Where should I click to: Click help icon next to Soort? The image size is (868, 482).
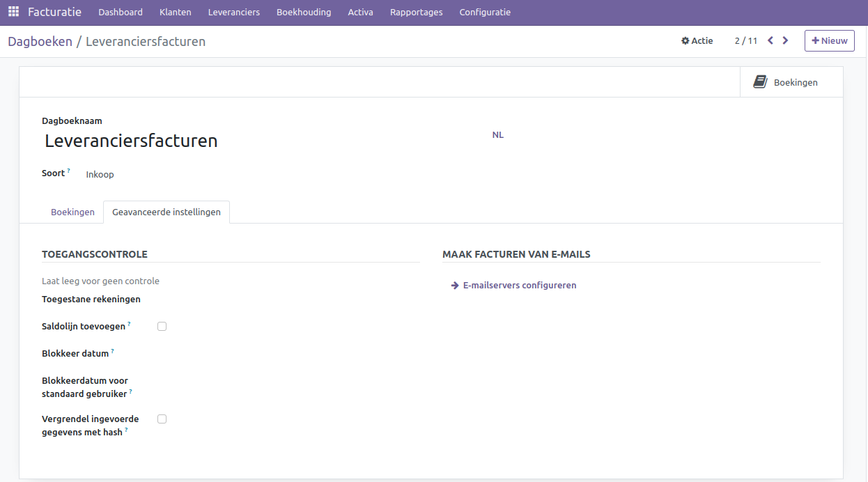69,171
